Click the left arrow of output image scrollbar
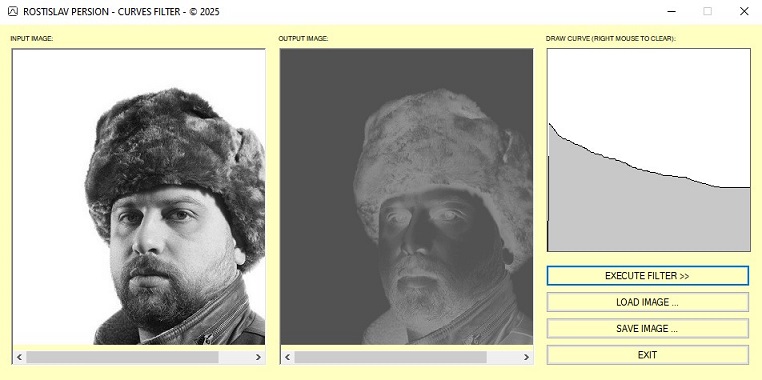The image size is (762, 380). [287, 357]
